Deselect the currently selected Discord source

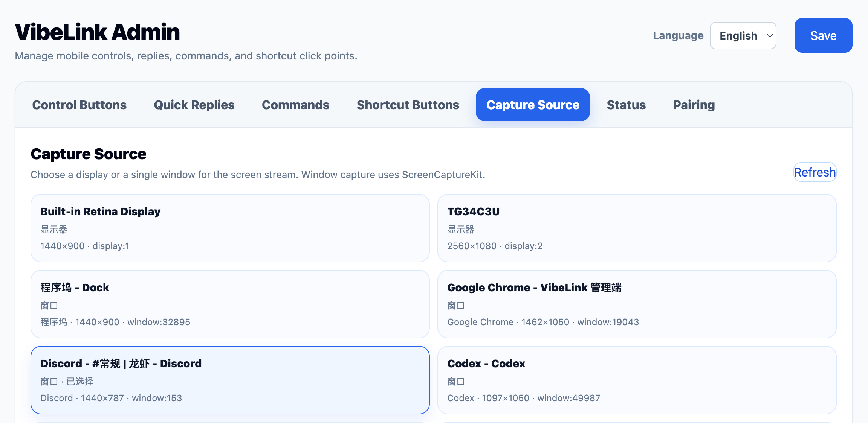pyautogui.click(x=230, y=380)
